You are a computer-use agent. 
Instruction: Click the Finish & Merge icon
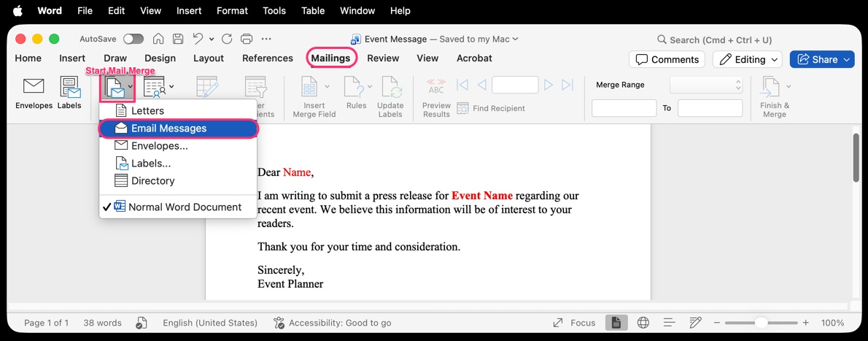coord(770,88)
